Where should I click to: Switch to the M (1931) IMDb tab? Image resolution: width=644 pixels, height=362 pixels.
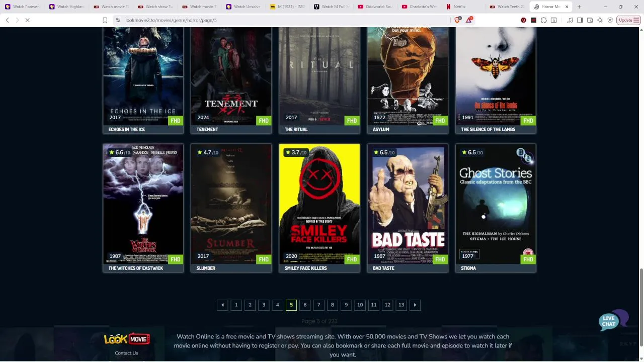click(x=288, y=7)
